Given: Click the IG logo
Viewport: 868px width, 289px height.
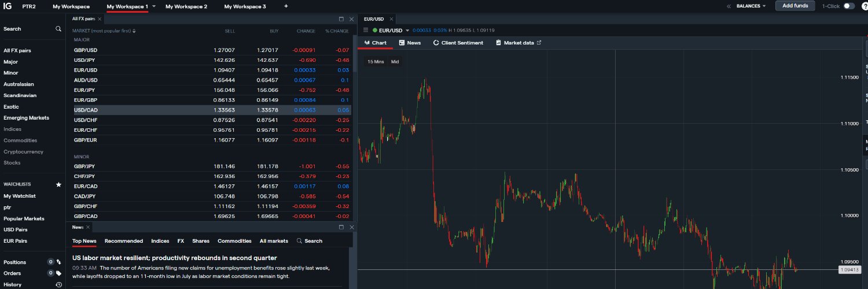Looking at the screenshot, I should point(8,6).
